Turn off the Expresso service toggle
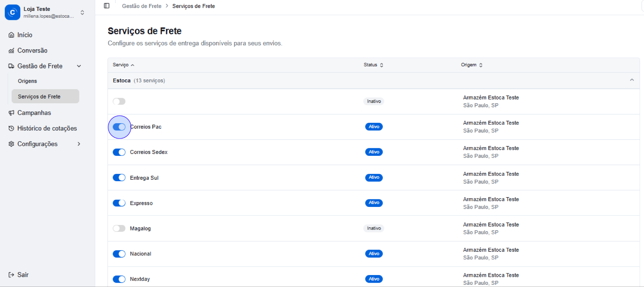This screenshot has width=644, height=287. pos(119,203)
